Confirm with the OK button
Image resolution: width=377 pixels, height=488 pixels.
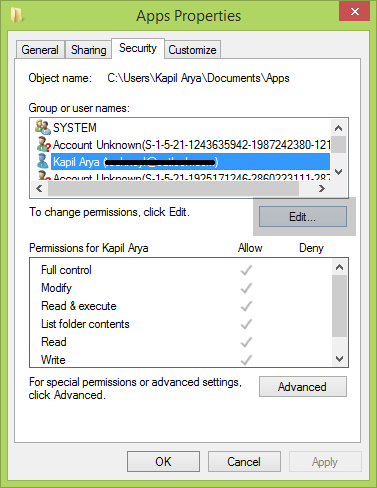coord(163,462)
